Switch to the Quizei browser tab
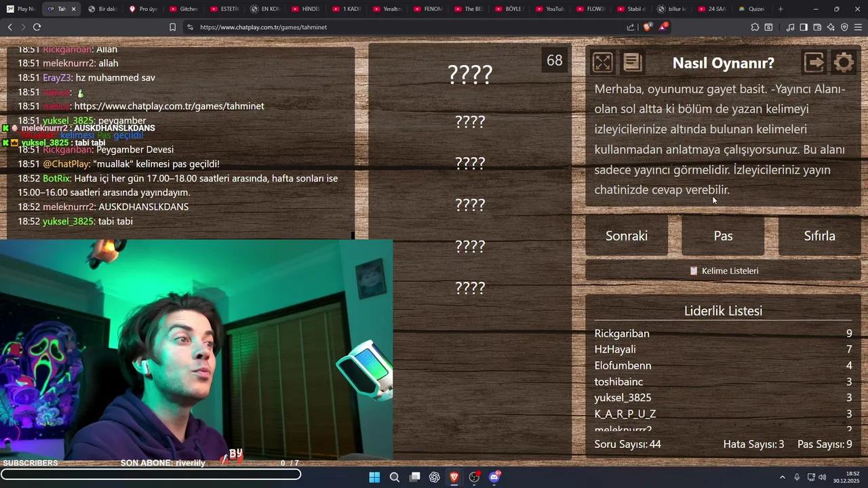868x488 pixels. coord(751,9)
